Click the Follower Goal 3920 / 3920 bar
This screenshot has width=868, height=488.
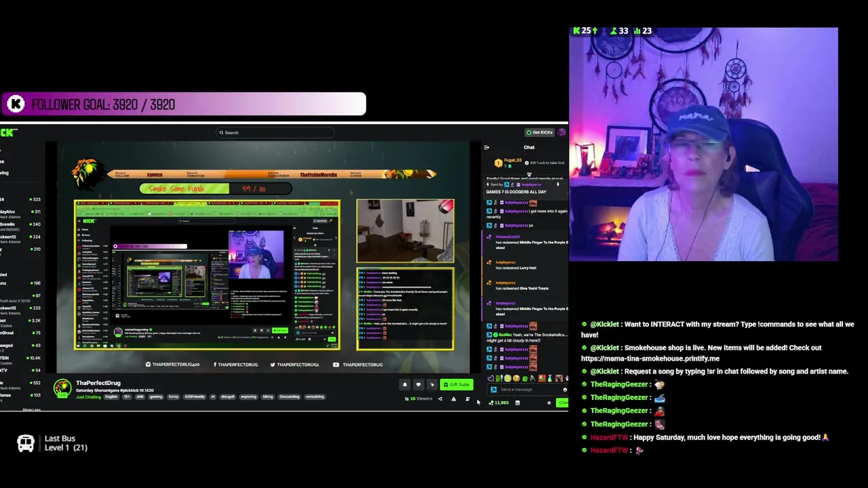tap(183, 104)
